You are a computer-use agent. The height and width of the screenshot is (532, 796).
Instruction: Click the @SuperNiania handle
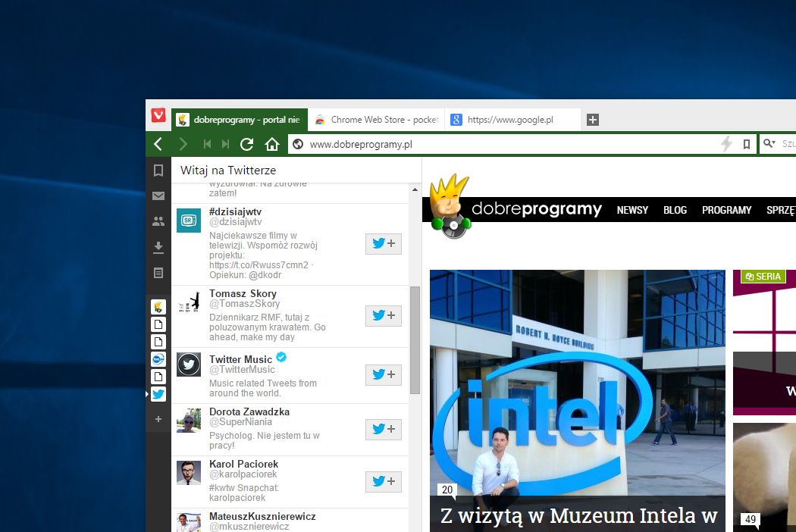tap(240, 422)
